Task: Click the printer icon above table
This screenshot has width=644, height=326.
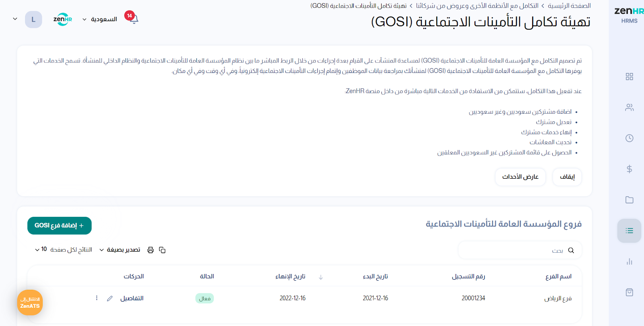Action: (151, 250)
